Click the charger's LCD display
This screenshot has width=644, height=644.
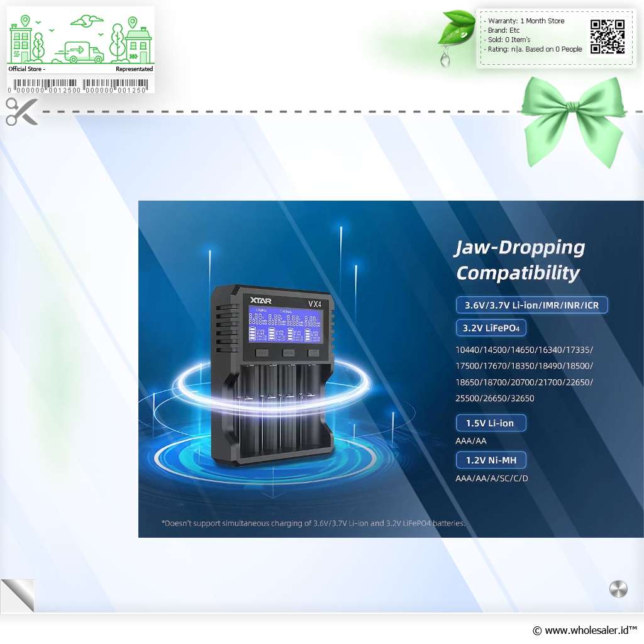286,325
